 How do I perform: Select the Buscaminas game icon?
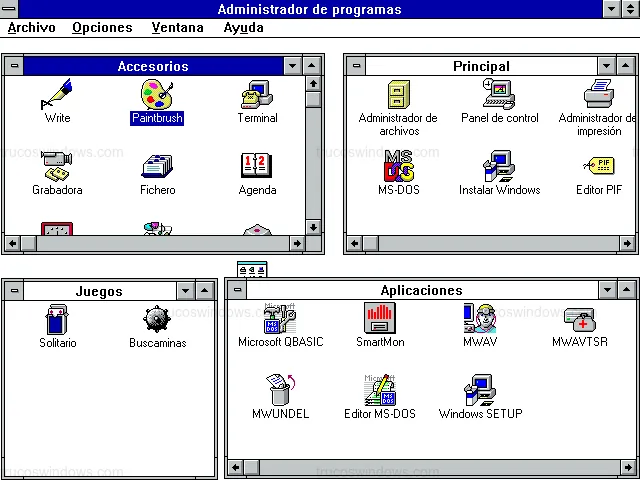(157, 320)
